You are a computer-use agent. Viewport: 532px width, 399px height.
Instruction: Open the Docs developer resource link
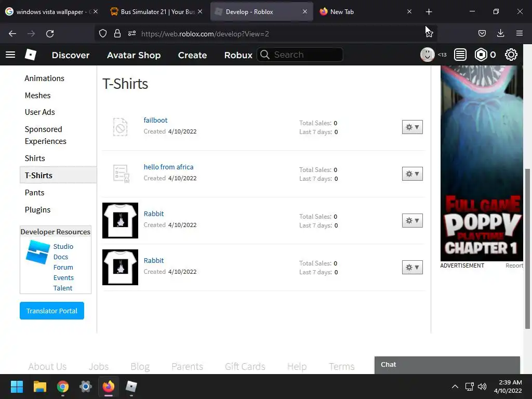coord(61,257)
